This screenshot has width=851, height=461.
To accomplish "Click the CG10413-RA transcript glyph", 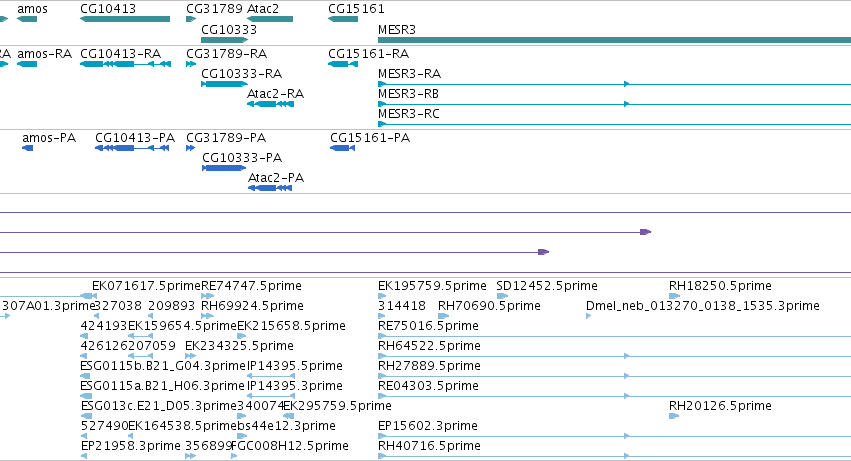I will coord(125,64).
